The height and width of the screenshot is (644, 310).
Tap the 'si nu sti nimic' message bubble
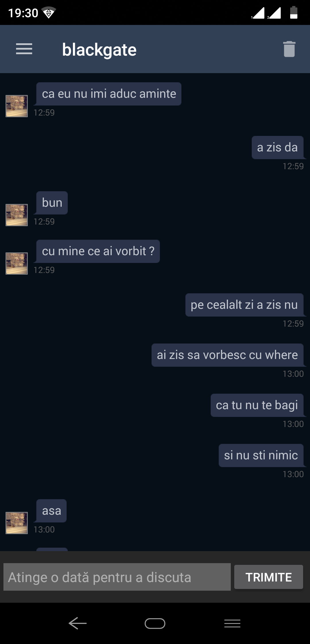pos(261,455)
